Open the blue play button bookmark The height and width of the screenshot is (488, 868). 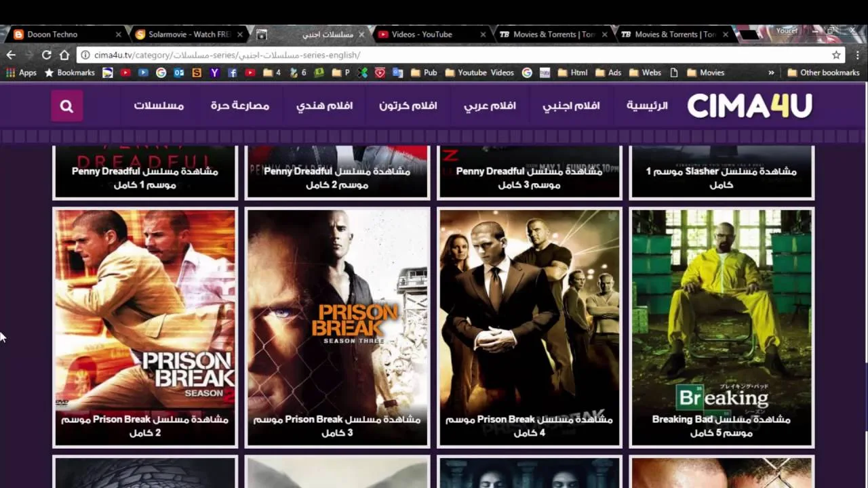pyautogui.click(x=143, y=73)
